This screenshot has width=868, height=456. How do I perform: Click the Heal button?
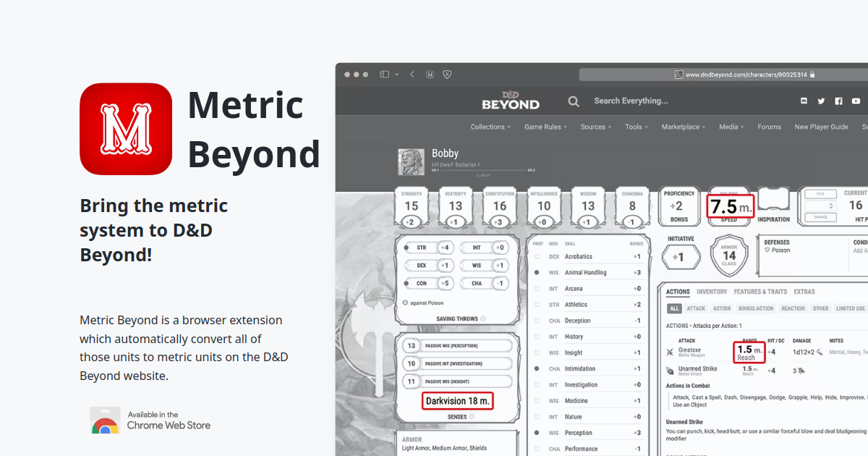click(820, 194)
